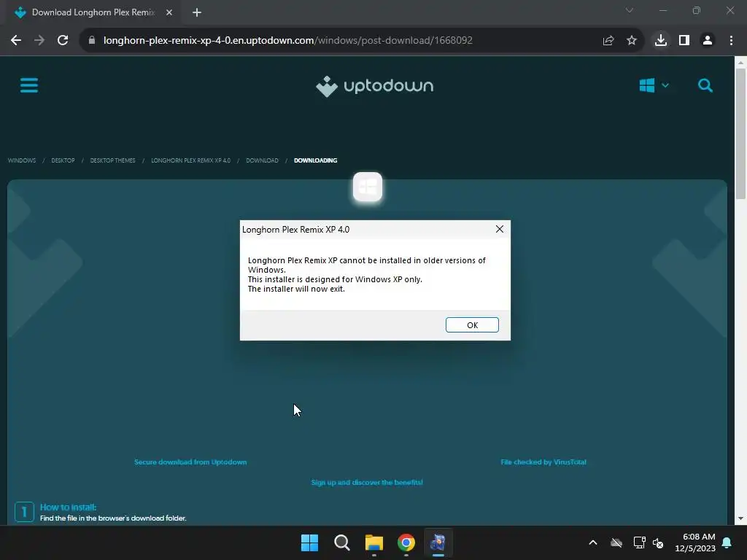Go to WINDOWS breadcrumb

pyautogui.click(x=21, y=160)
